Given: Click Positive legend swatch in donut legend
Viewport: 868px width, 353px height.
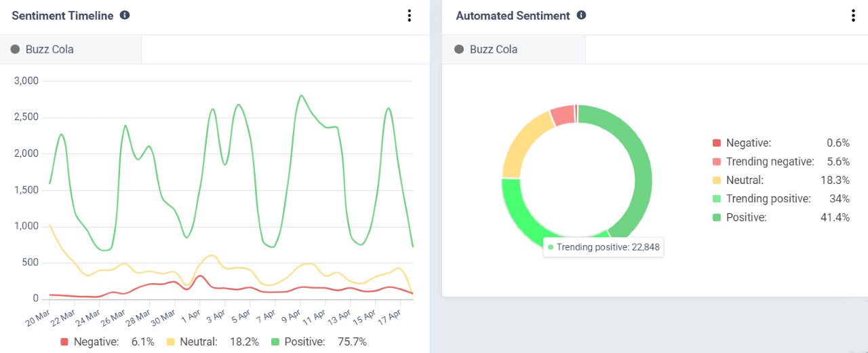Looking at the screenshot, I should click(716, 218).
